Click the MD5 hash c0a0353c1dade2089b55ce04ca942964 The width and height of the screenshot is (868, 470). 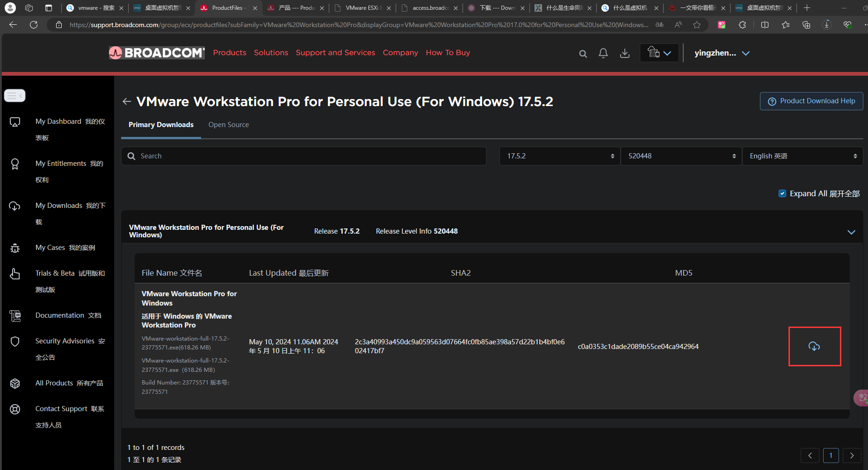[638, 347]
